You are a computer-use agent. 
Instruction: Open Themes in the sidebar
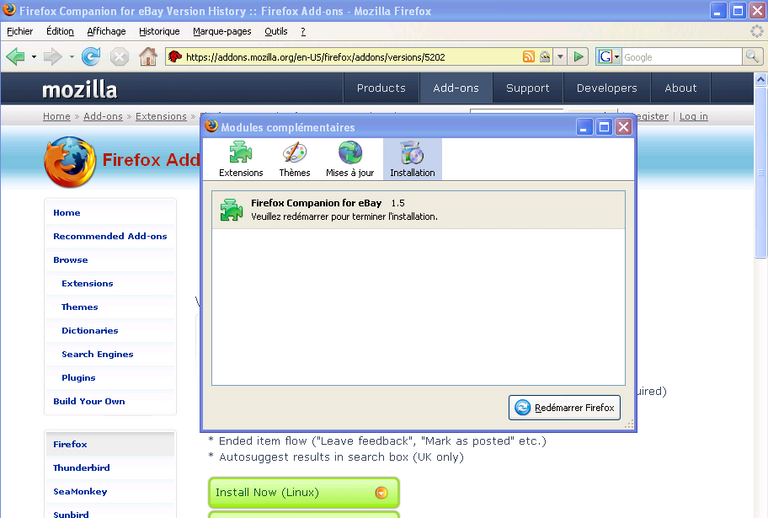(x=79, y=307)
